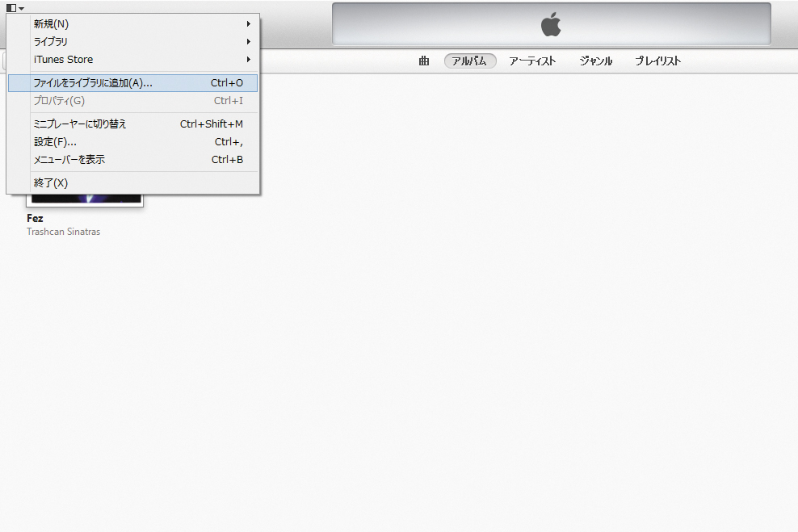Choose メニューバーを表示

click(x=133, y=160)
